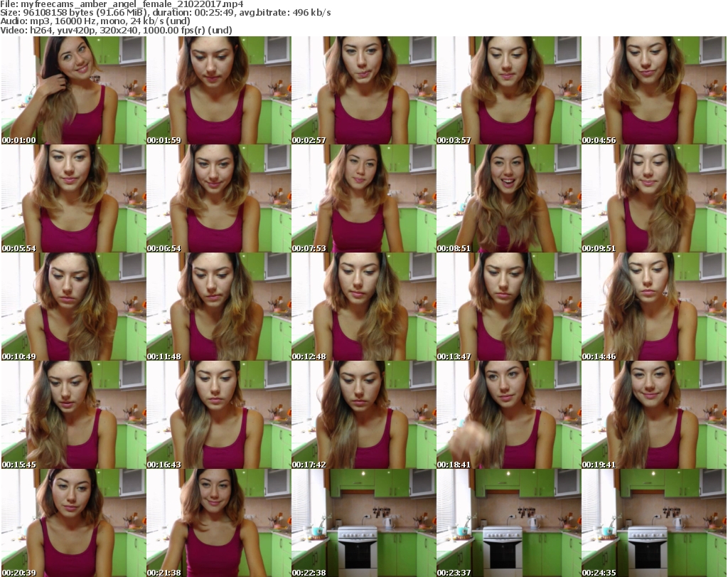View the kitchen frame labeled 00:24:35
The height and width of the screenshot is (577, 728).
pos(654,523)
